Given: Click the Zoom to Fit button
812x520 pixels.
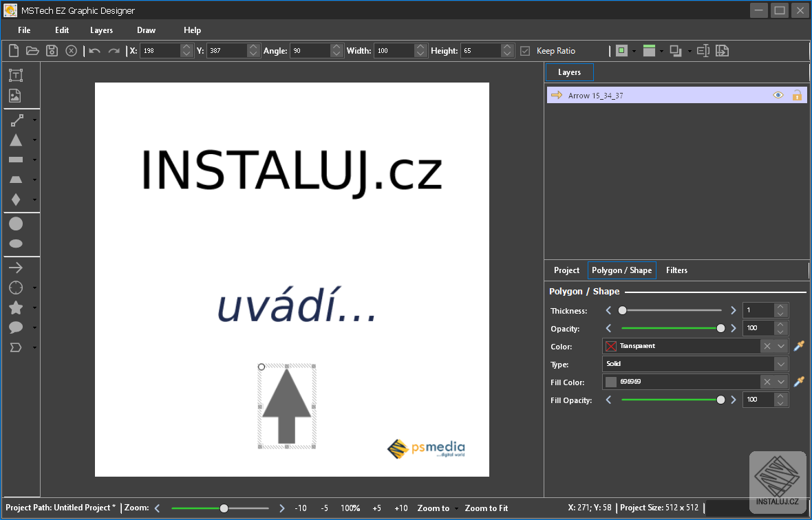Looking at the screenshot, I should pyautogui.click(x=487, y=508).
